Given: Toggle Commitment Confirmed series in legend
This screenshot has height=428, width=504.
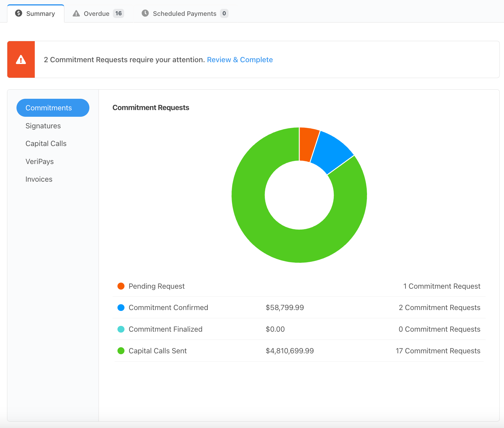Looking at the screenshot, I should (168, 308).
